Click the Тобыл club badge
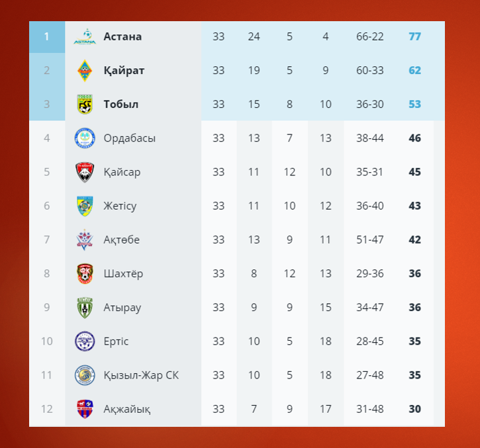480x448 pixels. point(85,105)
